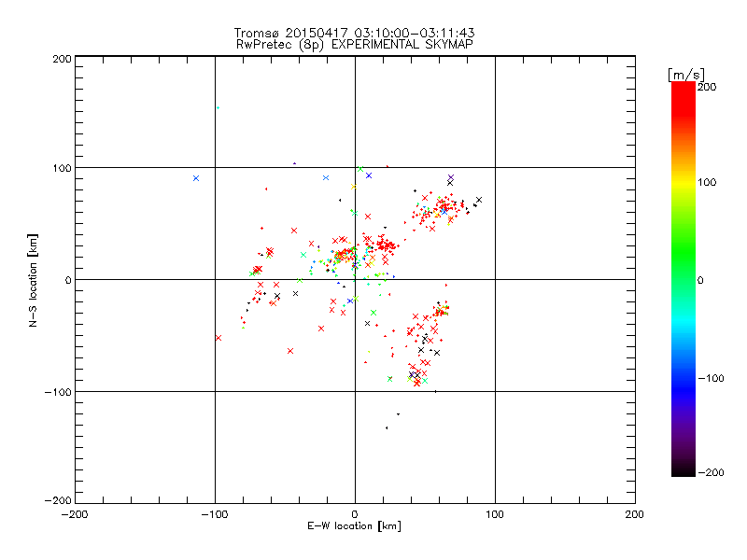Click the N-S axis tick label "200"
This screenshot has height=560, width=747.
coord(62,59)
